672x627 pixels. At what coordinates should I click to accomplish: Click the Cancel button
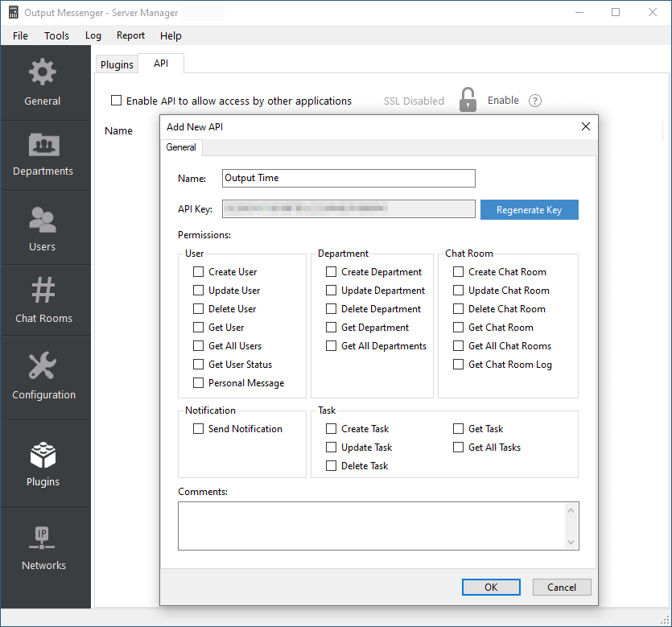562,587
